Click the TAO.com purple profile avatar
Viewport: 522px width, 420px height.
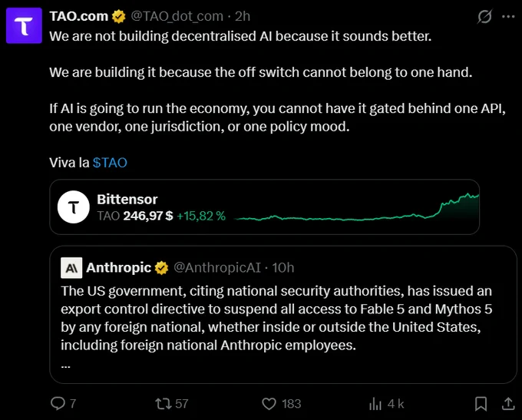coord(24,25)
